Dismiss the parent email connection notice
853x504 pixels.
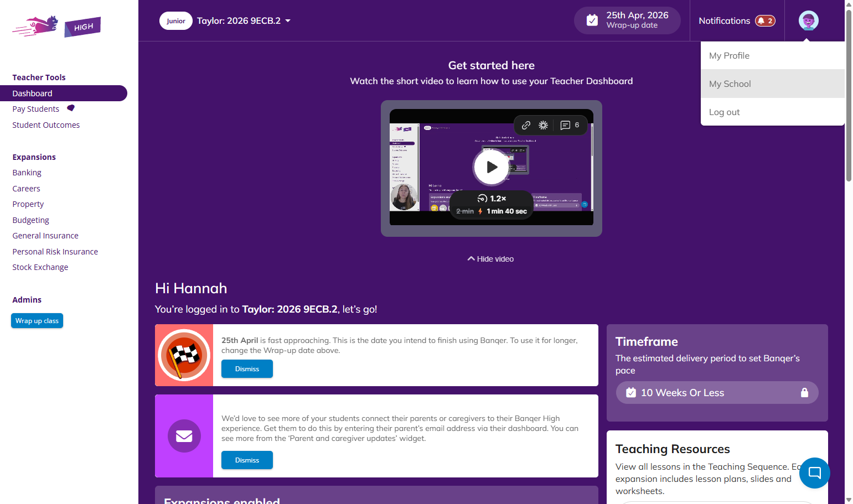pos(247,460)
